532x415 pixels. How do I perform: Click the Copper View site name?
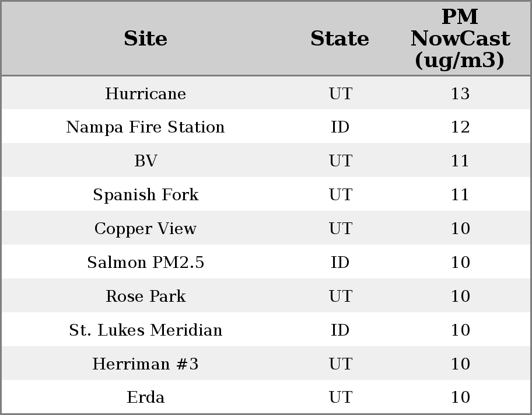145,229
